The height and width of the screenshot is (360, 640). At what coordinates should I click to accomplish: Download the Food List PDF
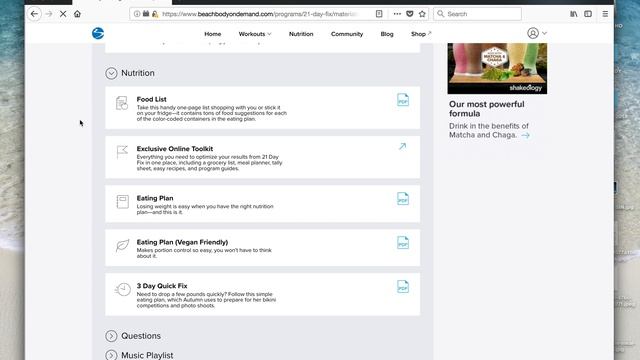click(402, 100)
